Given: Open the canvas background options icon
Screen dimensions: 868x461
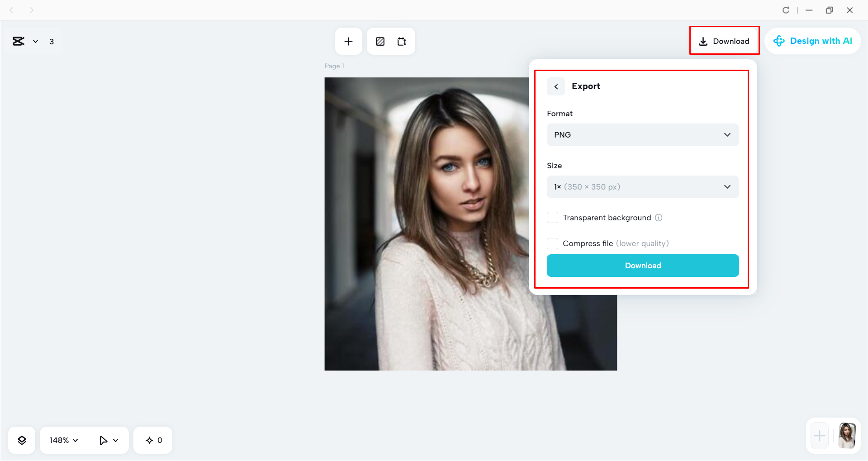Looking at the screenshot, I should [380, 41].
